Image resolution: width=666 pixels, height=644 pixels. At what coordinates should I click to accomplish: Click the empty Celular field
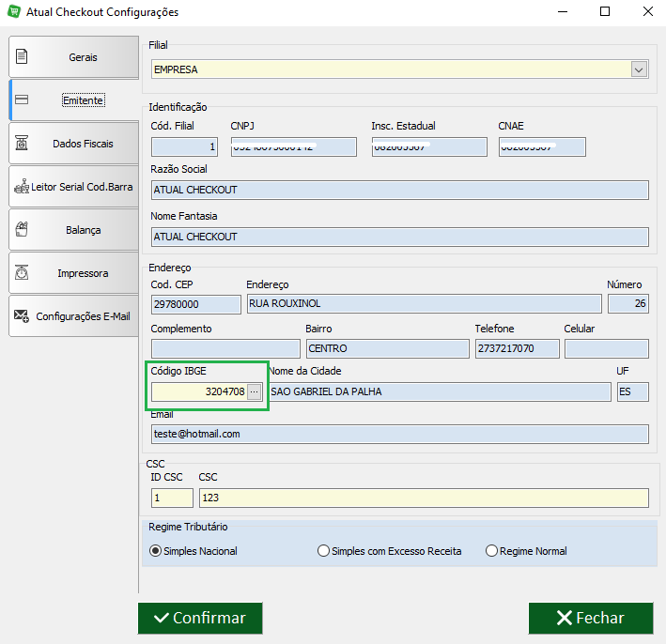[x=607, y=348]
